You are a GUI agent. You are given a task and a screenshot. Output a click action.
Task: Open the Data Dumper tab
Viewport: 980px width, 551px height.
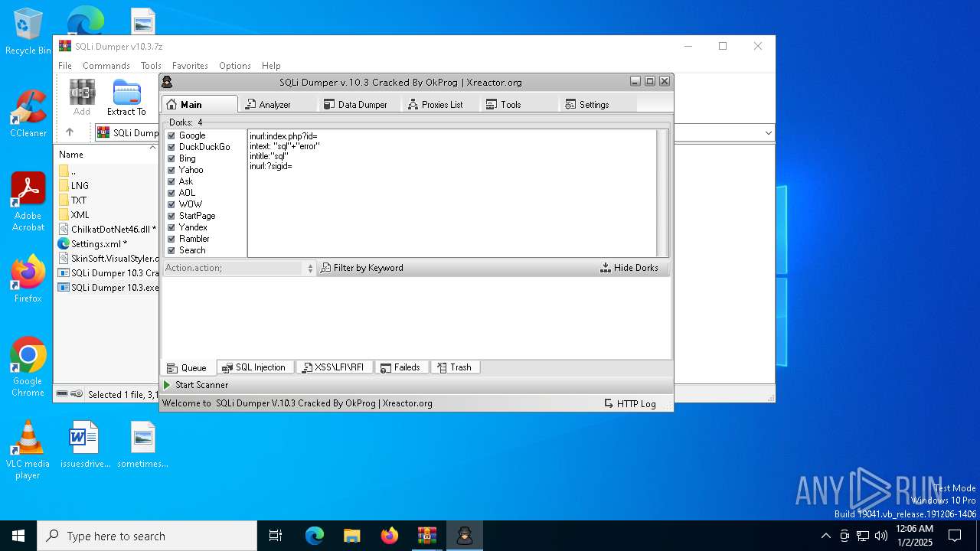click(x=356, y=104)
